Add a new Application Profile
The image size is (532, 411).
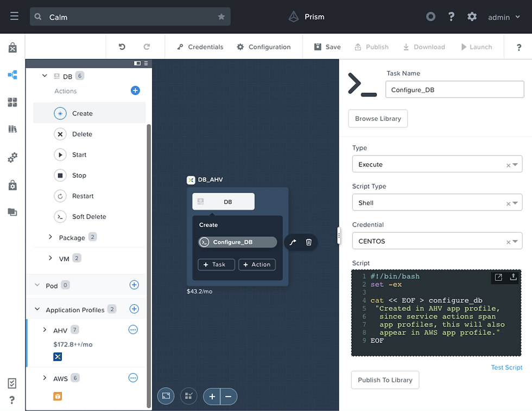[x=134, y=309]
